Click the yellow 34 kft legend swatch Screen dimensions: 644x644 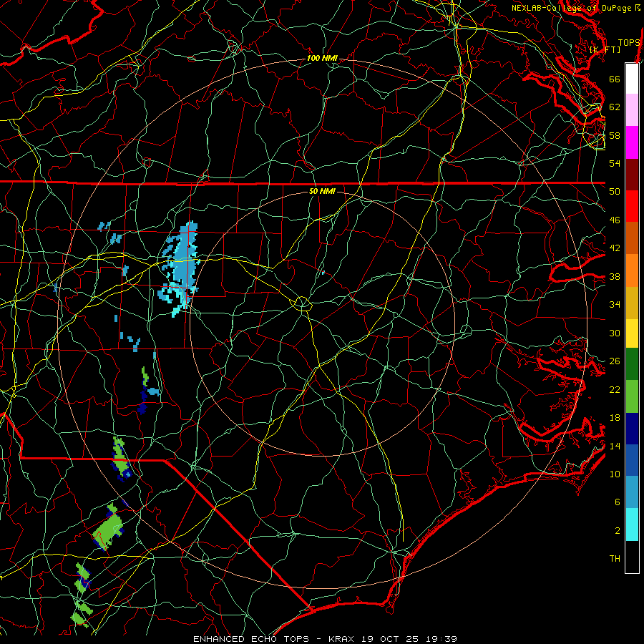pos(632,333)
